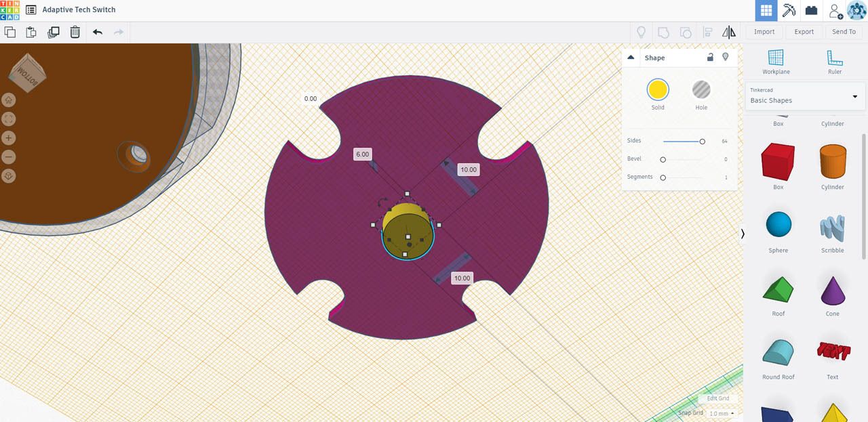Image resolution: width=868 pixels, height=422 pixels.
Task: Click the Fit view to selection icon
Action: tap(8, 119)
